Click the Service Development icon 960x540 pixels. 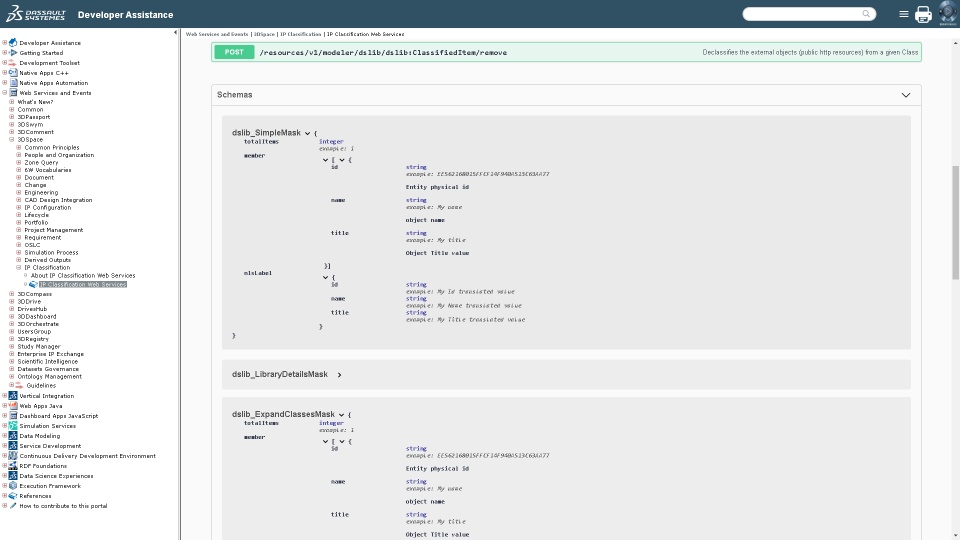point(13,446)
